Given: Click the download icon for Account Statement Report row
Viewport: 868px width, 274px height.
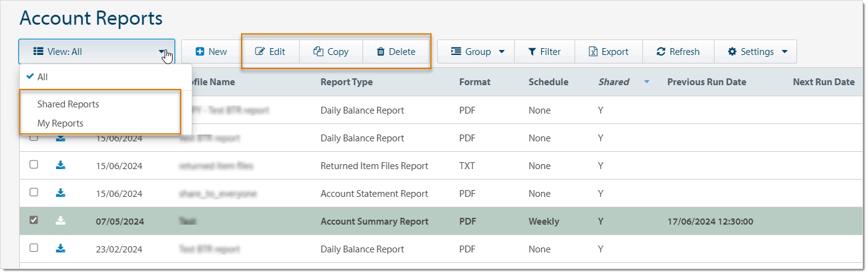Looking at the screenshot, I should [60, 193].
